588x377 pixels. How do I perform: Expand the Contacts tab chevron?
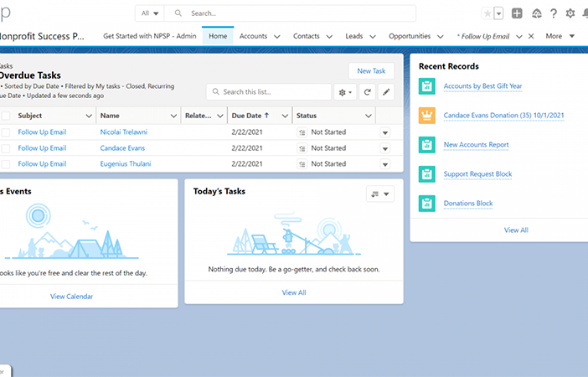329,36
